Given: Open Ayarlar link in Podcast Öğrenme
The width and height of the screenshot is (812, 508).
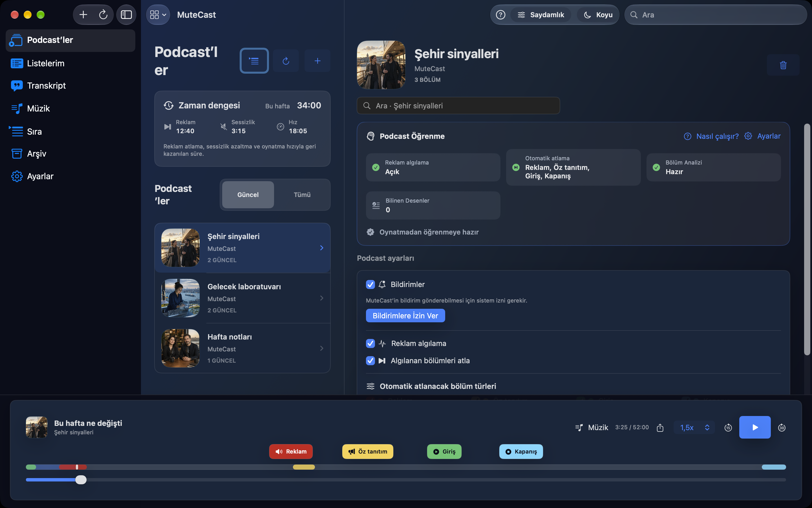Looking at the screenshot, I should click(x=762, y=136).
